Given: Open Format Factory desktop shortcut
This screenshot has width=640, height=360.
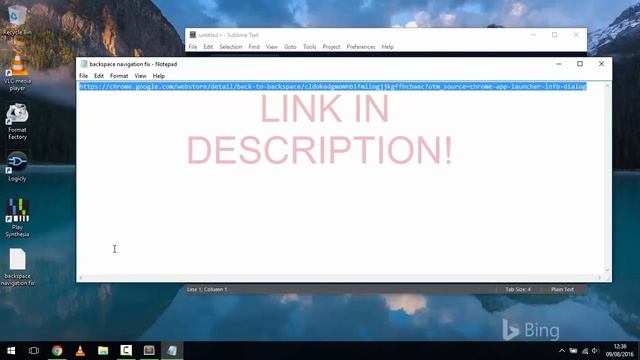Looking at the screenshot, I should (x=17, y=122).
